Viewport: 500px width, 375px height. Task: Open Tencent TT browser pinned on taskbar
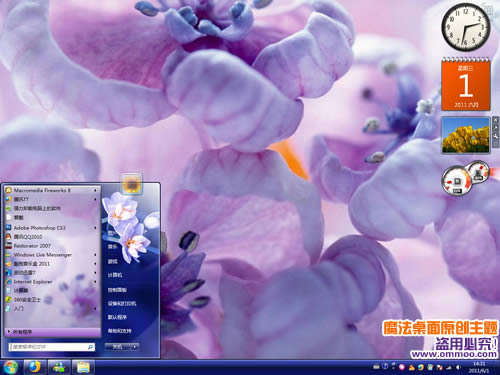tap(34, 367)
